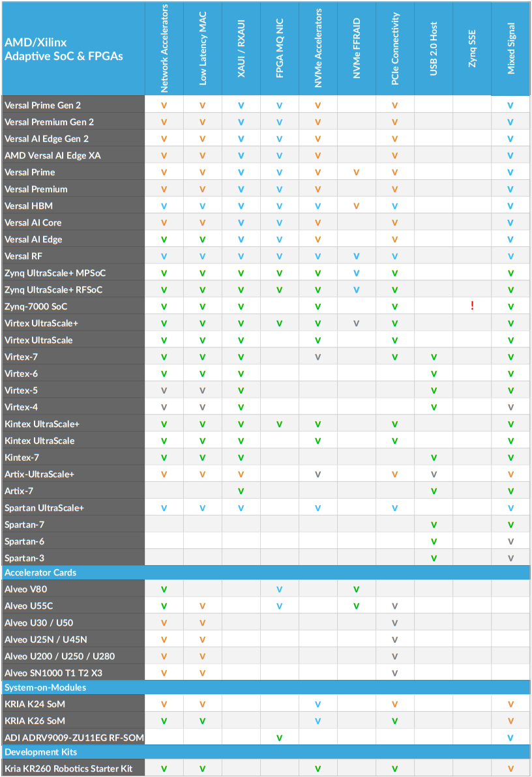Click Alveo U55C FPGA MQ NIC blue checkmark
This screenshot has width=532, height=777.
pos(280,606)
